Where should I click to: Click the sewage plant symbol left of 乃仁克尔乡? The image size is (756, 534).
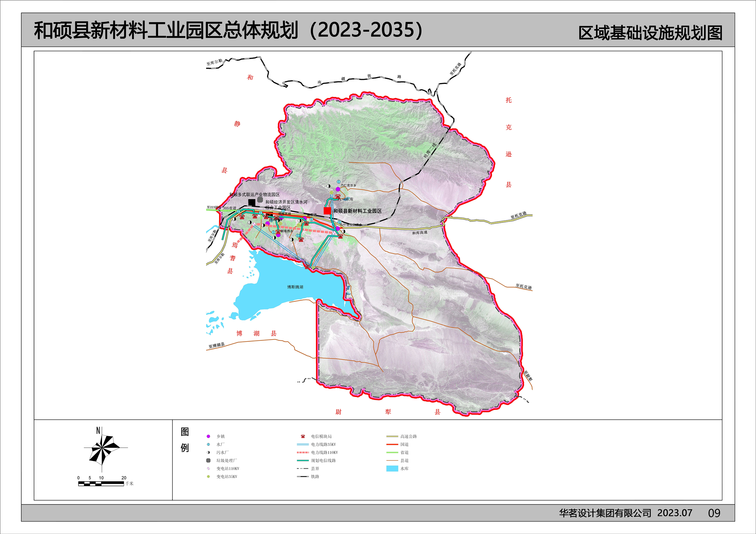click(329, 186)
